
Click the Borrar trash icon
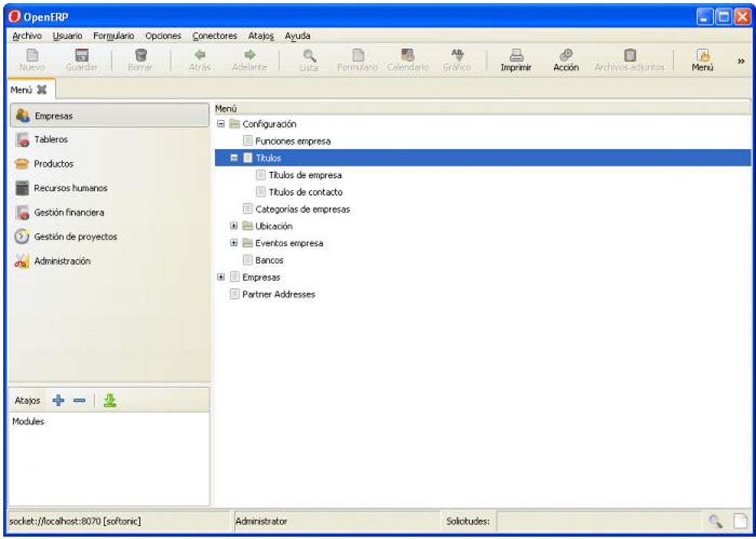pyautogui.click(x=140, y=56)
